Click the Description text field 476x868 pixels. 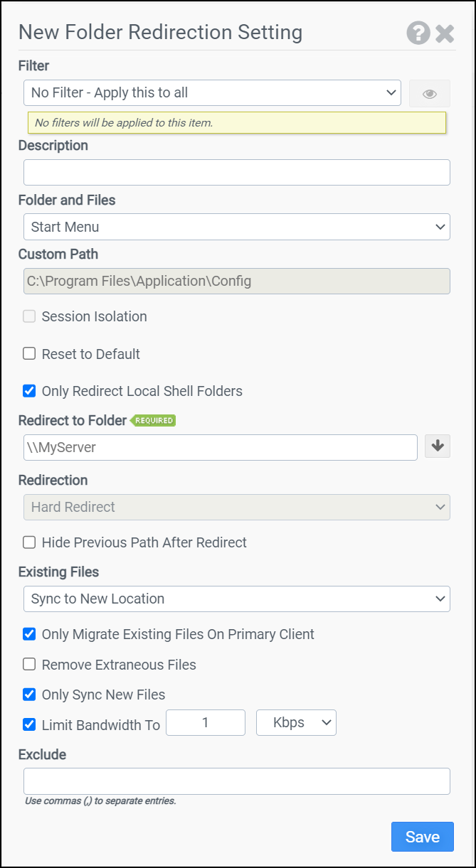pyautogui.click(x=236, y=172)
